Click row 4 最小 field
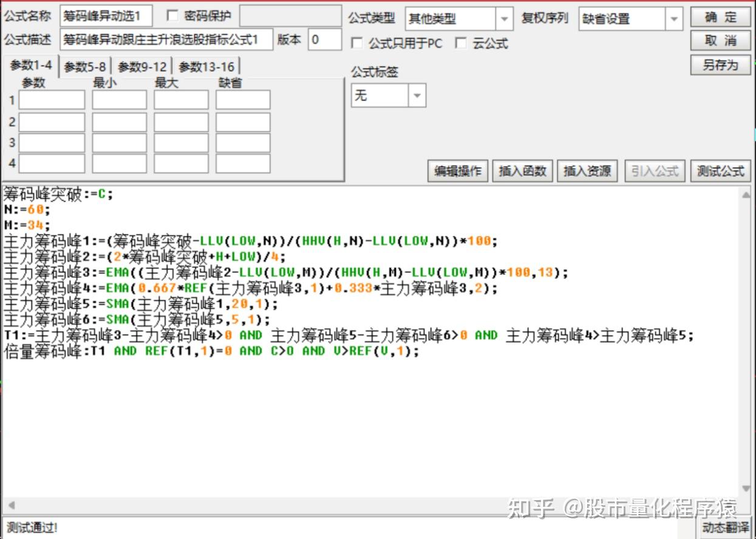This screenshot has width=756, height=539. click(120, 163)
